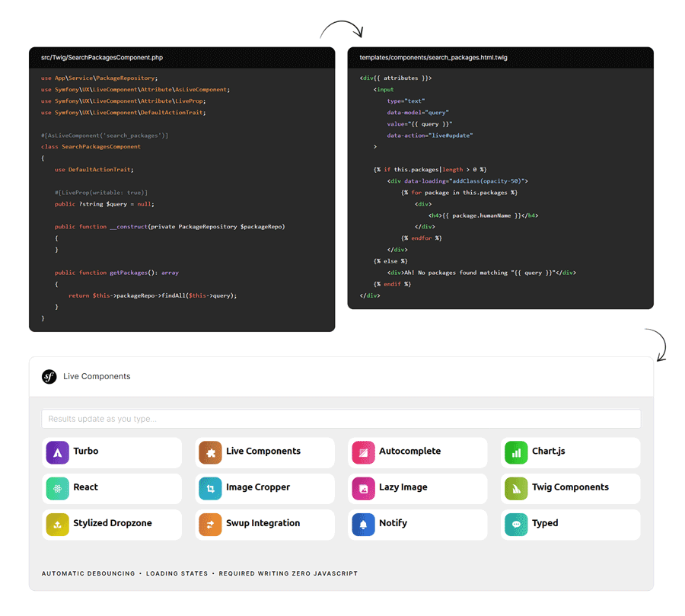Select the Swup Integration package card
685x616 pixels.
point(263,523)
